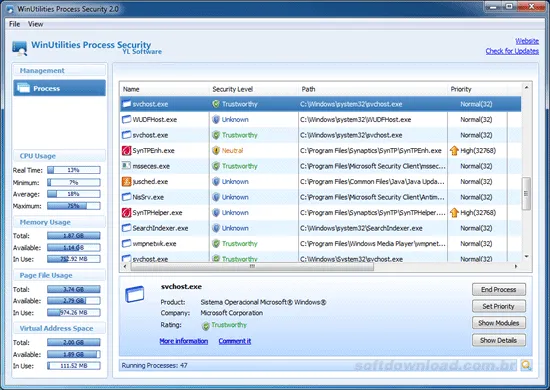Click the msseces.exe process icon
550x390 pixels.
pyautogui.click(x=126, y=166)
